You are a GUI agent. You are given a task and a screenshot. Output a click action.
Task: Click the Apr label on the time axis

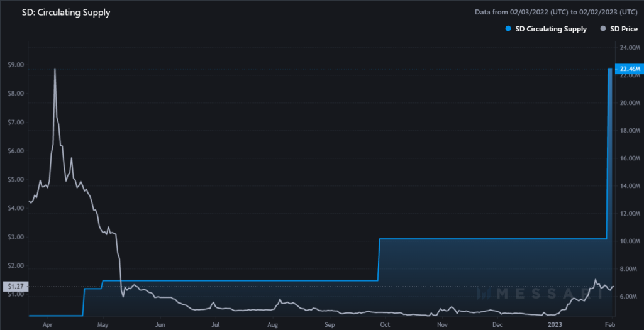(x=48, y=324)
